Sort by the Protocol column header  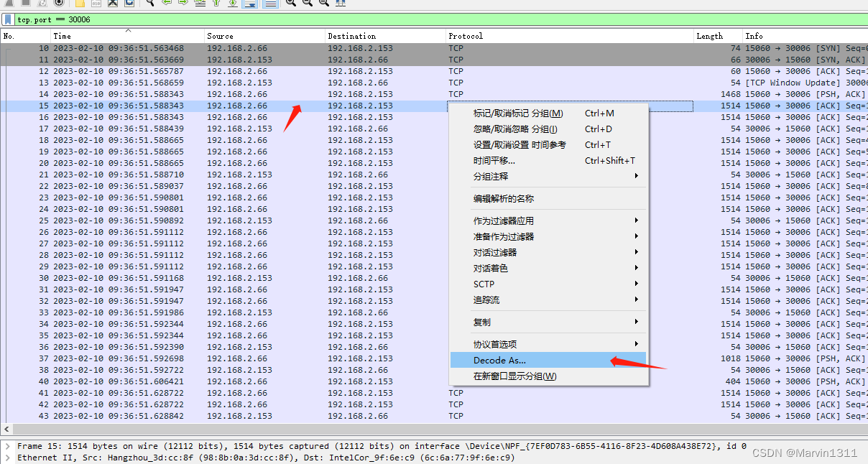pyautogui.click(x=570, y=36)
